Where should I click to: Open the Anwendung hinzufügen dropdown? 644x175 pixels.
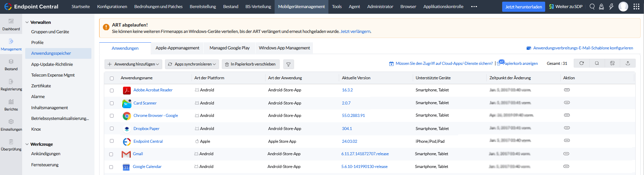[133, 64]
